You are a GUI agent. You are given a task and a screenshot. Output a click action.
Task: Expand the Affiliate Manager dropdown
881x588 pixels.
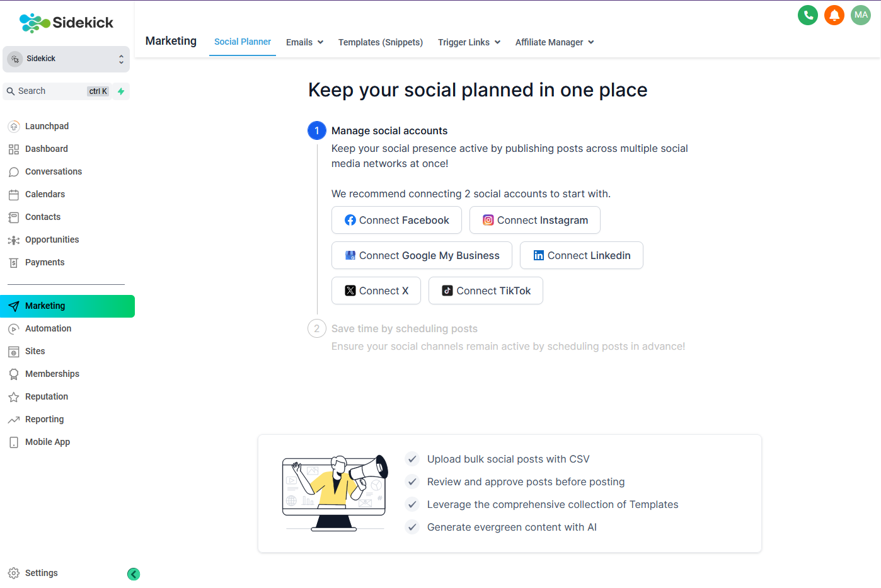pyautogui.click(x=555, y=42)
